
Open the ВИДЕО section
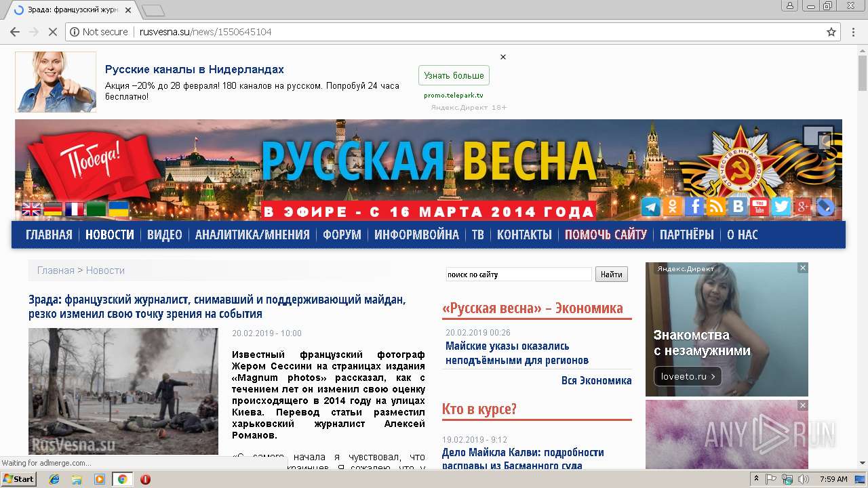165,235
